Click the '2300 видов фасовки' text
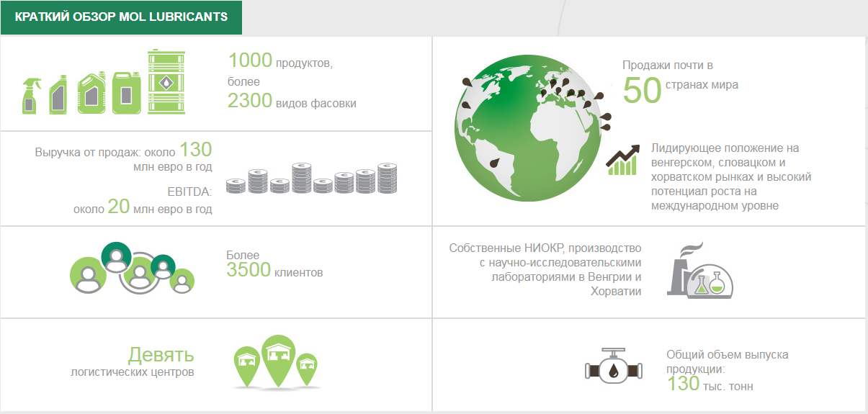The width and height of the screenshot is (868, 414). (292, 102)
